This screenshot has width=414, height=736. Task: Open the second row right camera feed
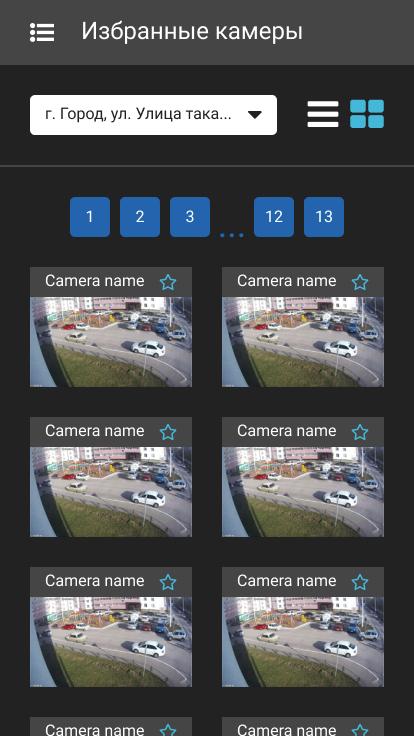303,492
